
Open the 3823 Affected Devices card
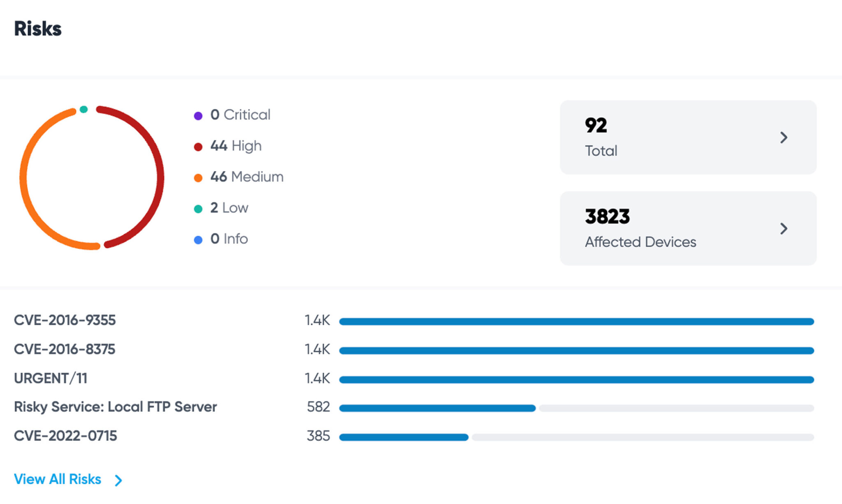click(x=688, y=228)
